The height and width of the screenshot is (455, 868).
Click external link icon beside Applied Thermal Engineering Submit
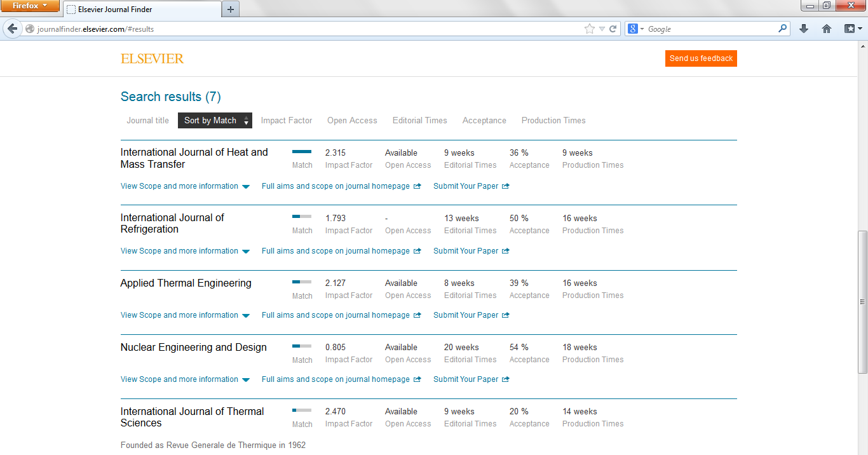tap(506, 315)
